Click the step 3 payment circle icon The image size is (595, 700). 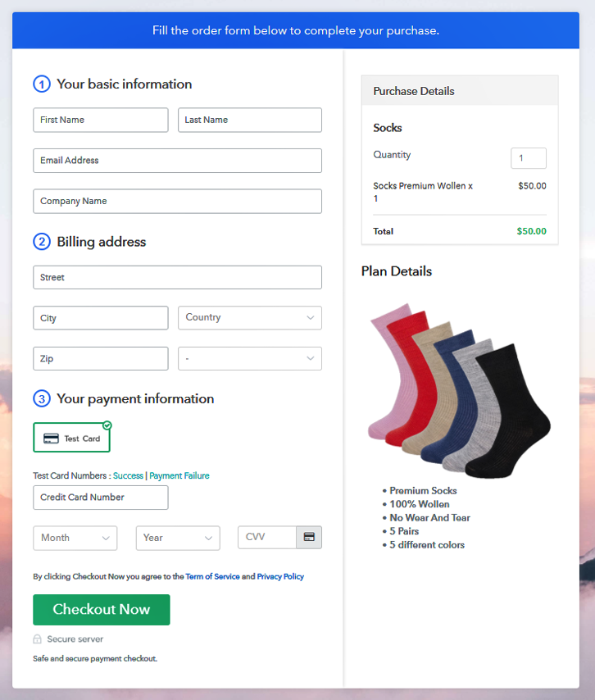42,398
